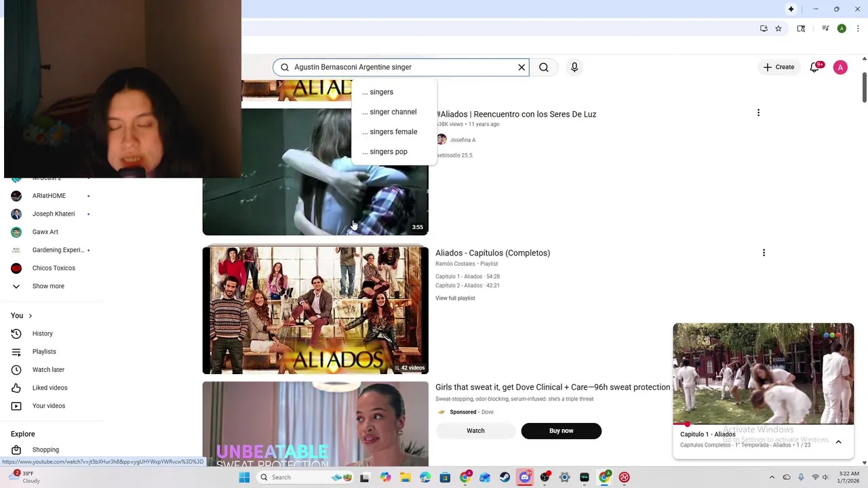868x488 pixels.
Task: Open the pink YouTube account avatar
Action: click(x=840, y=67)
